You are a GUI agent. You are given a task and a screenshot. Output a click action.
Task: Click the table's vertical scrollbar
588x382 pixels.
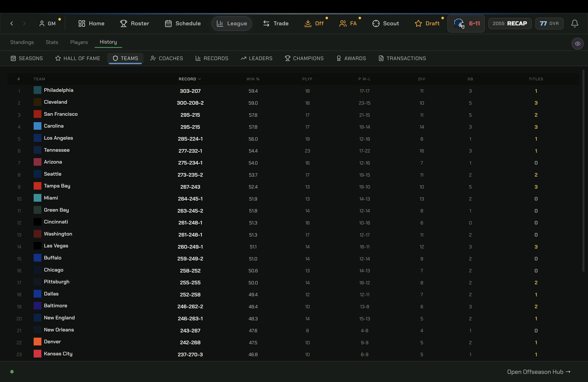[584, 171]
